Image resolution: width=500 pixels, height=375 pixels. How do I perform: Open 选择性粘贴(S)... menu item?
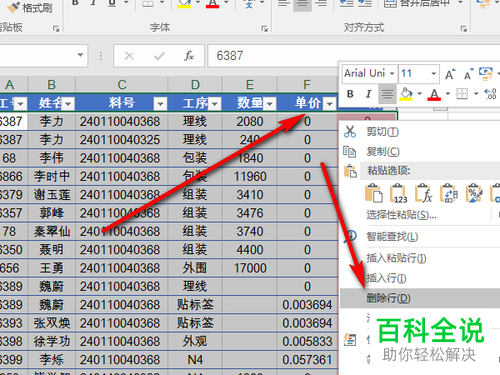click(401, 215)
